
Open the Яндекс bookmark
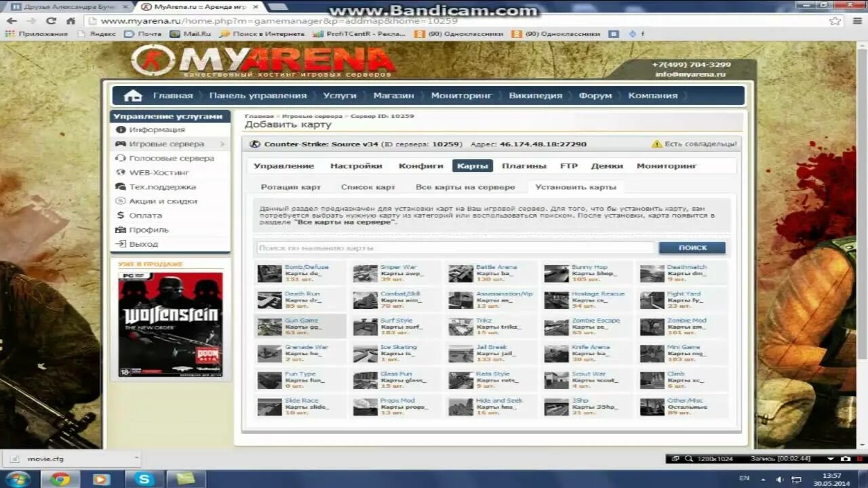click(x=97, y=34)
